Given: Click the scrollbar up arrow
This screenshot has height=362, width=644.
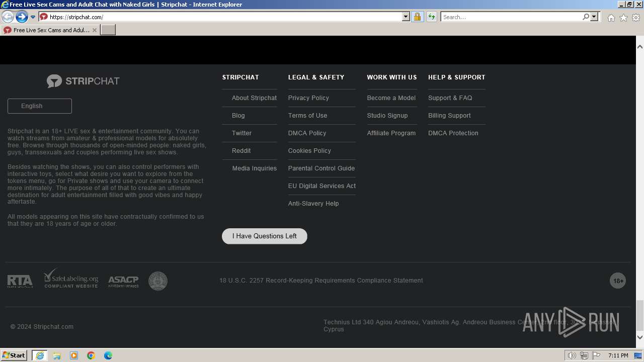Looking at the screenshot, I should pyautogui.click(x=640, y=47).
